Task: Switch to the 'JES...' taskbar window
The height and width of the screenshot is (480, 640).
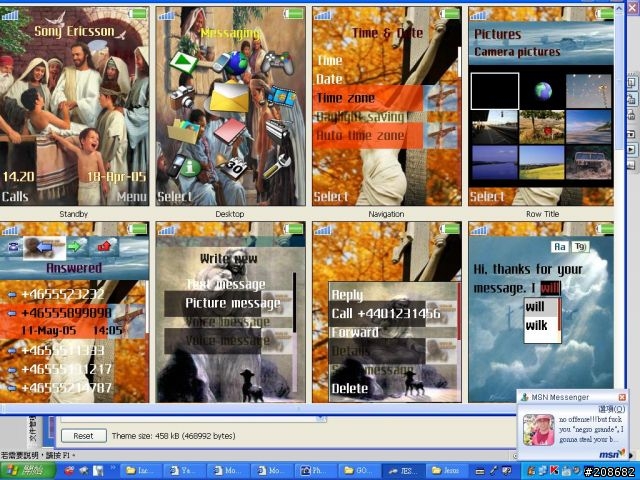Action: click(x=403, y=471)
